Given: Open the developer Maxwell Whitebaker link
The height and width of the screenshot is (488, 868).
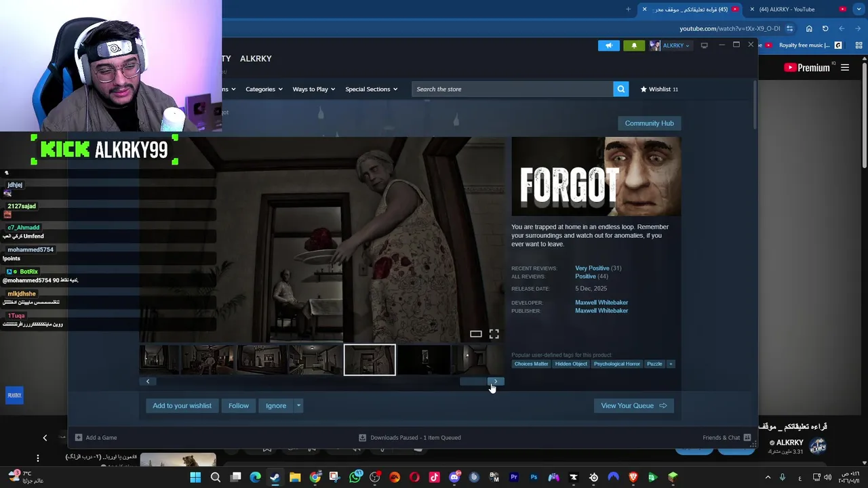Looking at the screenshot, I should click(601, 302).
